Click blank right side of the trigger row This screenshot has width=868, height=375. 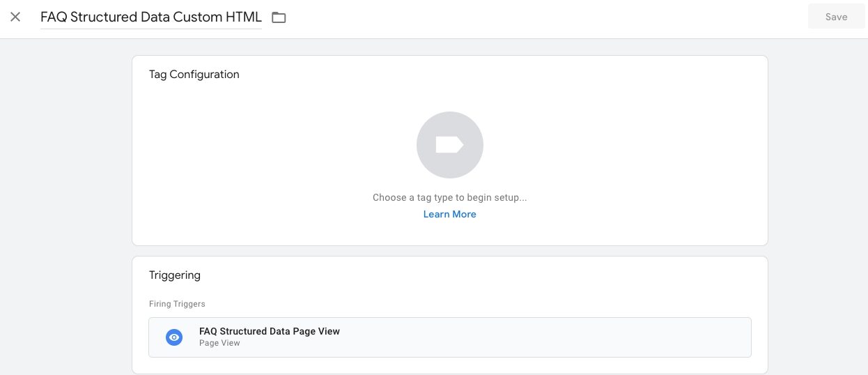tap(592, 337)
